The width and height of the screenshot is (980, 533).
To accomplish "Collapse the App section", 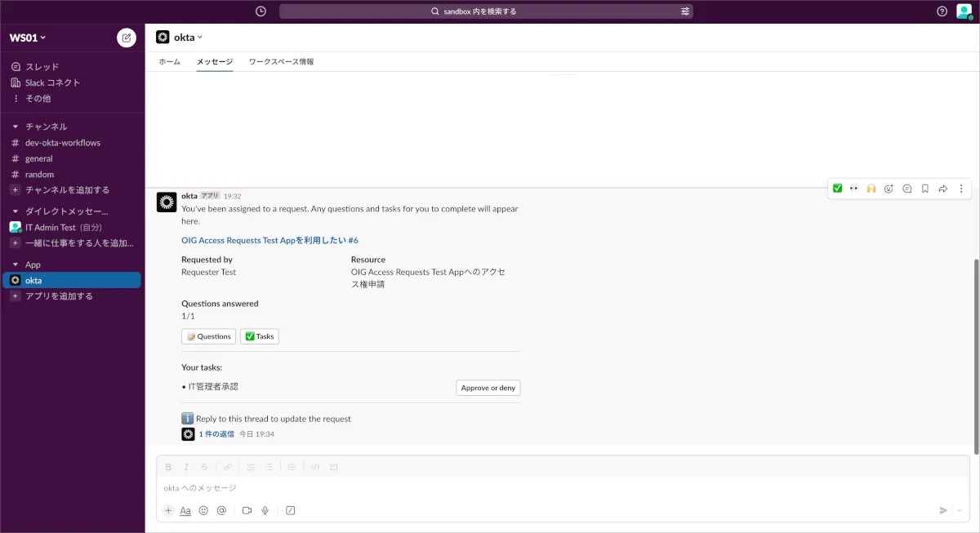I will coord(16,264).
